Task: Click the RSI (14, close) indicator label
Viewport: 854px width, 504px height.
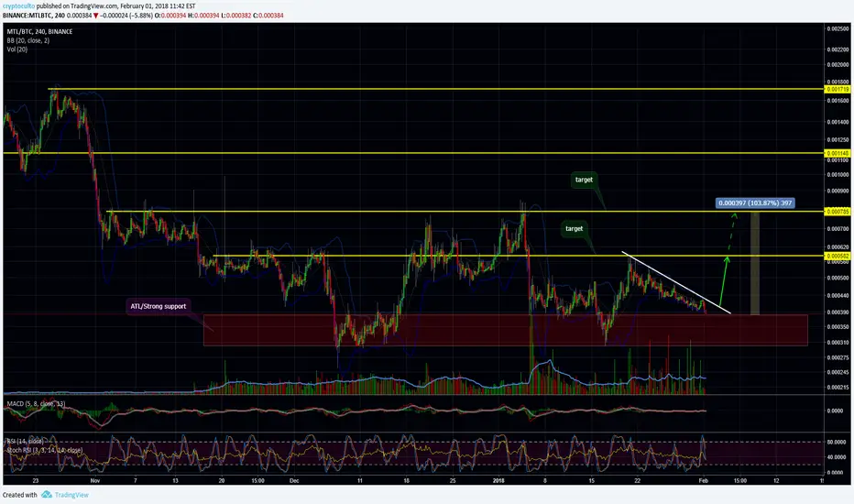Action: point(25,441)
